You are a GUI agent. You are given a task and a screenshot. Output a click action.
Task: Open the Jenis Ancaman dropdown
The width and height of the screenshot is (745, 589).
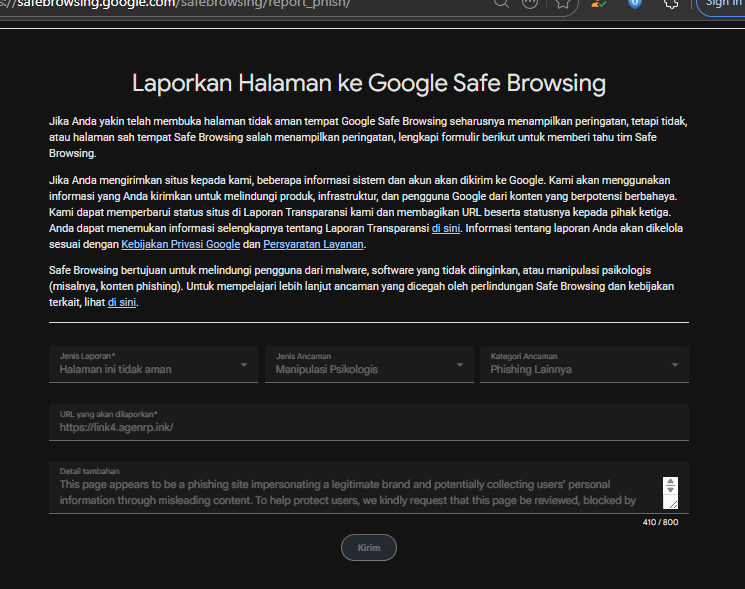click(x=369, y=364)
